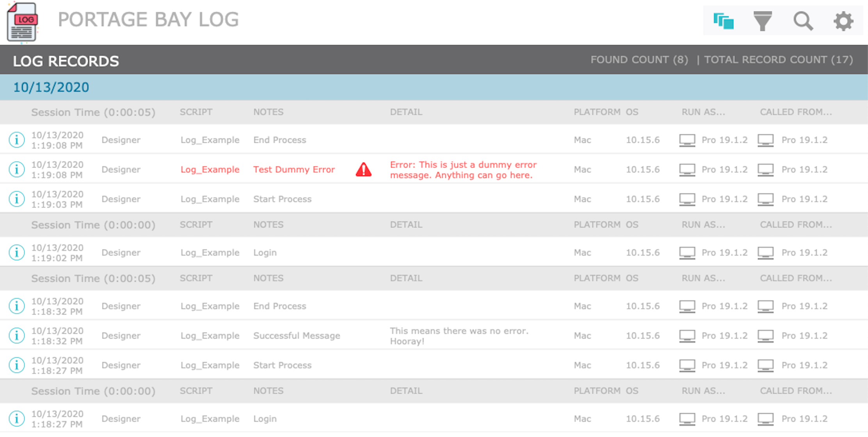Click the SCRIPT column header in first session
This screenshot has height=437, width=868.
click(x=196, y=112)
